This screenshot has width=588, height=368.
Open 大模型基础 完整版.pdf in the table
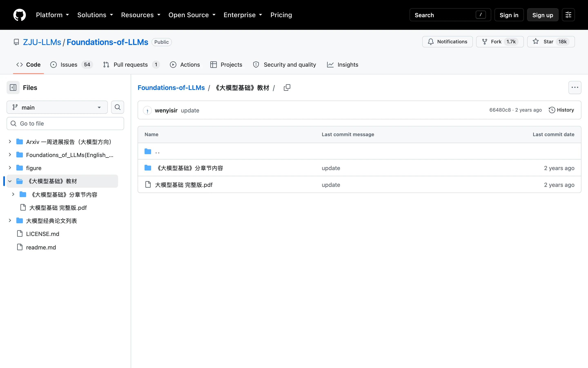click(184, 185)
